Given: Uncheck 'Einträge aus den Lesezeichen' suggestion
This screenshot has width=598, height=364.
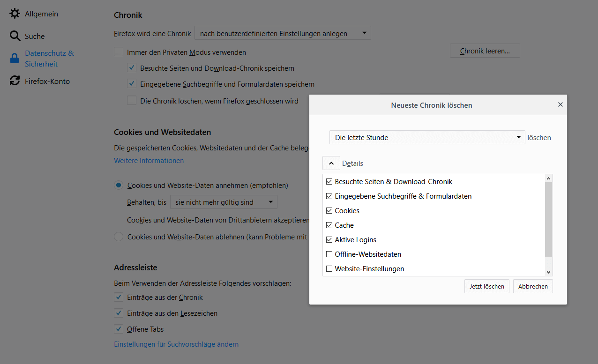Looking at the screenshot, I should click(119, 313).
